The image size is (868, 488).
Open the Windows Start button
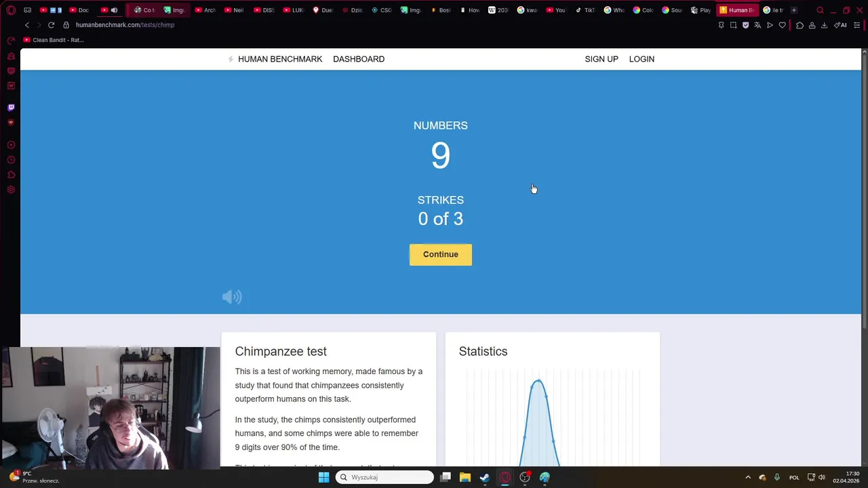coord(323,477)
